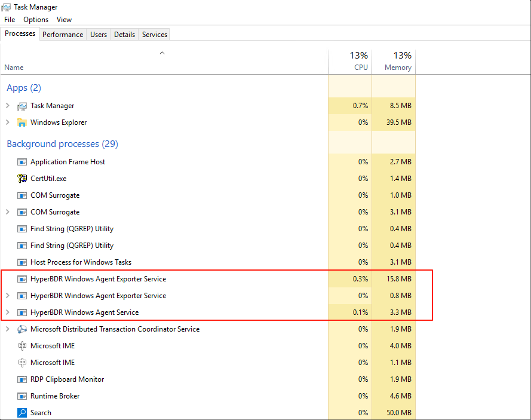Image resolution: width=531 pixels, height=420 pixels.
Task: Click the 1.4 MB memory value
Action: click(x=401, y=179)
